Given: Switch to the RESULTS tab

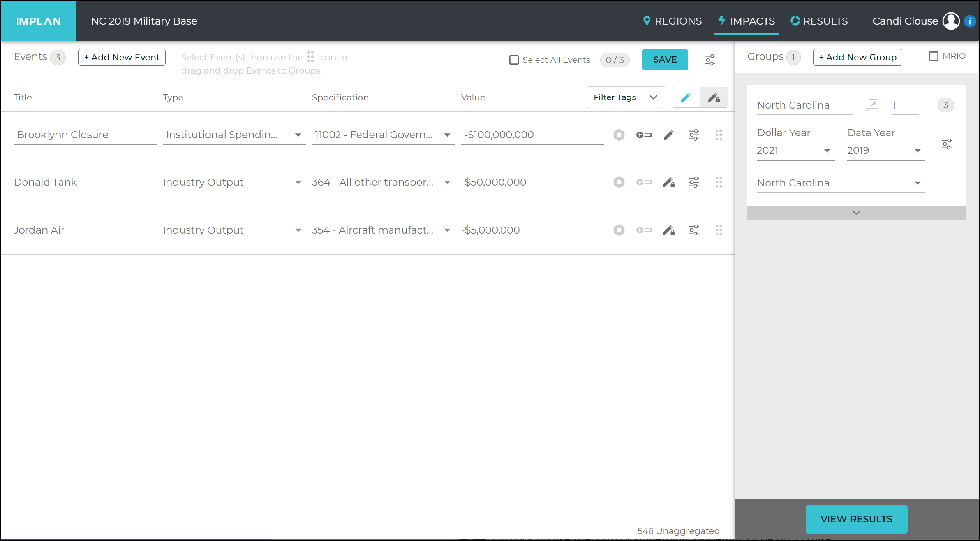Looking at the screenshot, I should tap(819, 21).
